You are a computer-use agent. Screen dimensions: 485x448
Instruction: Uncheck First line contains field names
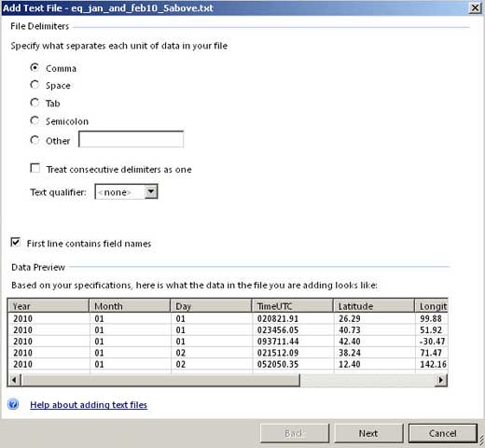point(16,243)
